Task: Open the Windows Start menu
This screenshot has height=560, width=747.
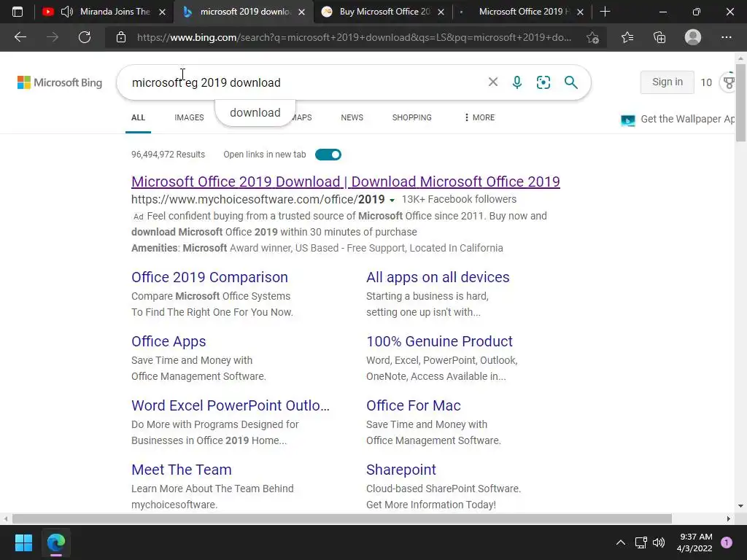Action: point(23,542)
